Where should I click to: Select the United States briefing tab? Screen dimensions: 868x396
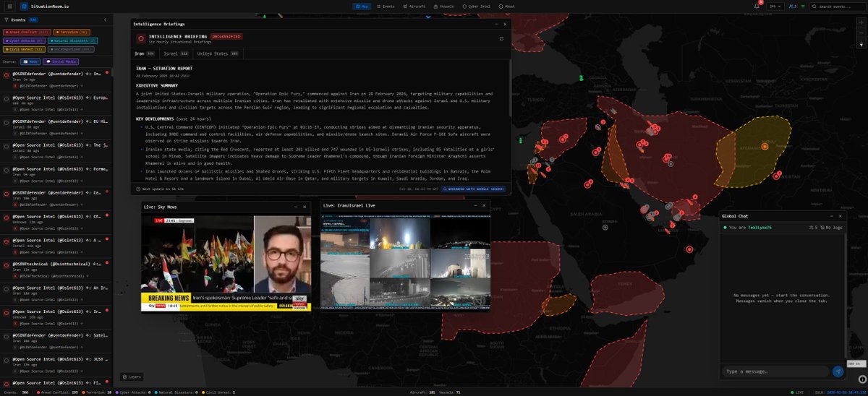pyautogui.click(x=218, y=53)
